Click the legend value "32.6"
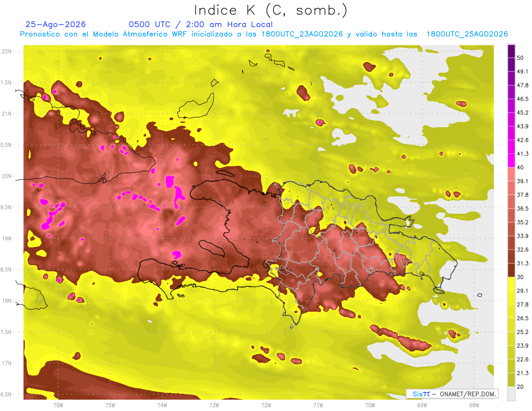 pos(523,250)
